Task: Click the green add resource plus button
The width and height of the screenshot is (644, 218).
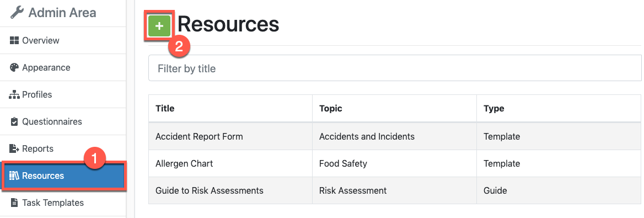Action: [159, 26]
